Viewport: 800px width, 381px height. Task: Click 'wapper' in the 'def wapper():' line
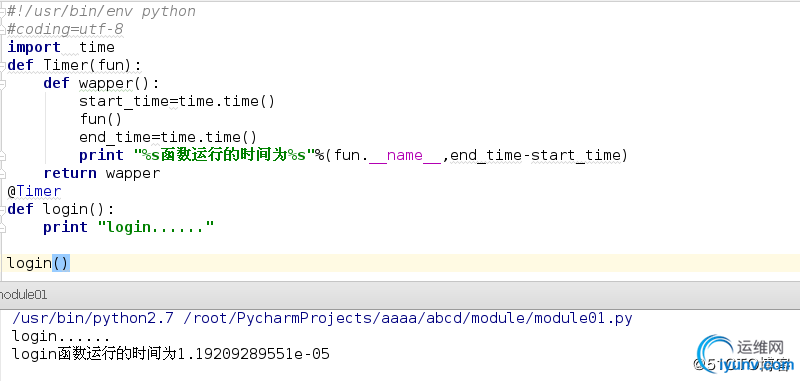[x=106, y=83]
